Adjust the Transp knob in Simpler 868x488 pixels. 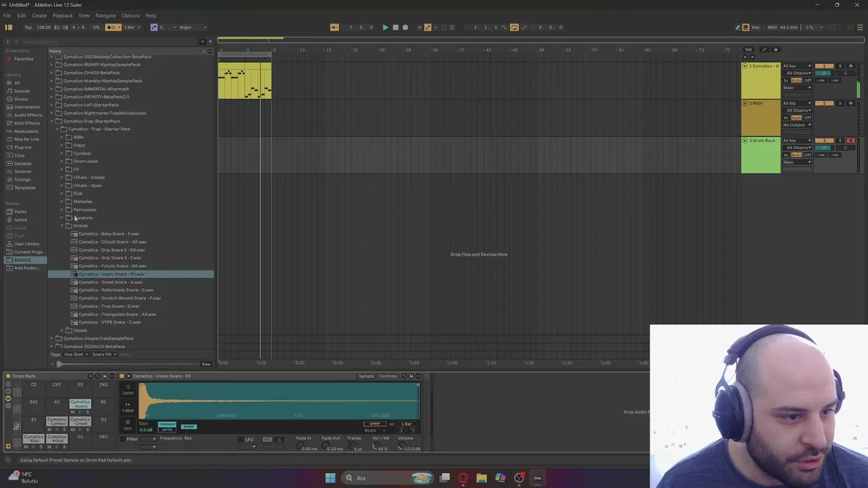[x=353, y=447]
